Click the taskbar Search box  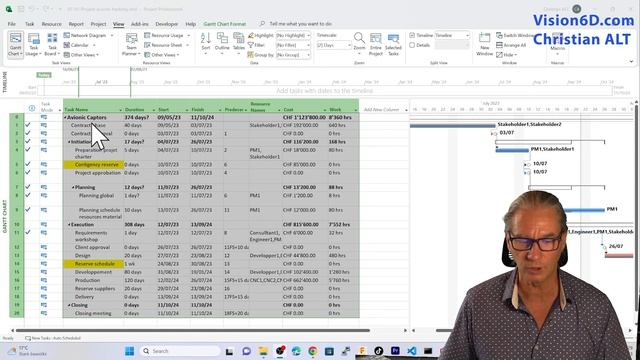click(180, 351)
